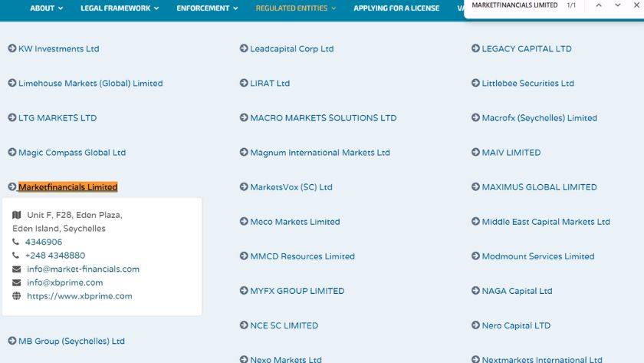Open the About dropdown menu

coord(47,8)
